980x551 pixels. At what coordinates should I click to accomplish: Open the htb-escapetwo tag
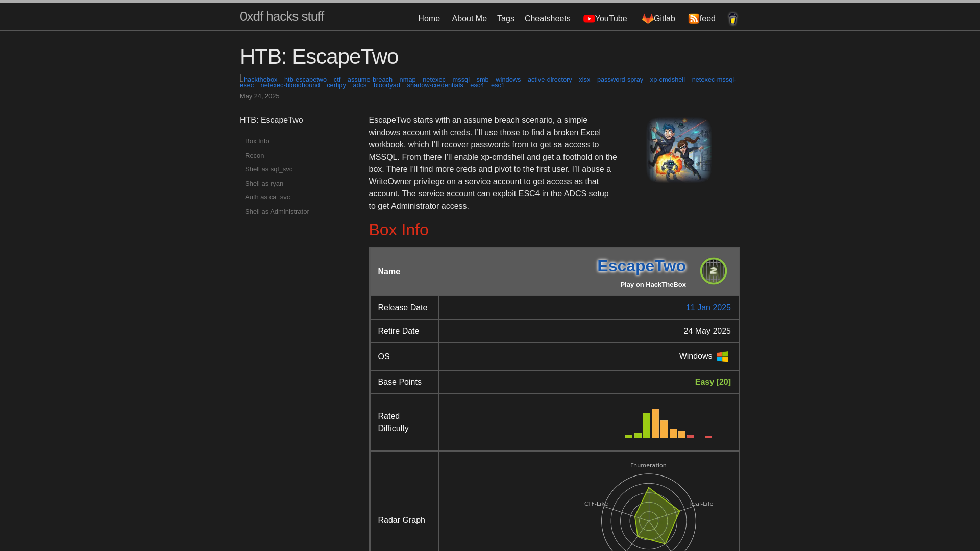pos(305,80)
